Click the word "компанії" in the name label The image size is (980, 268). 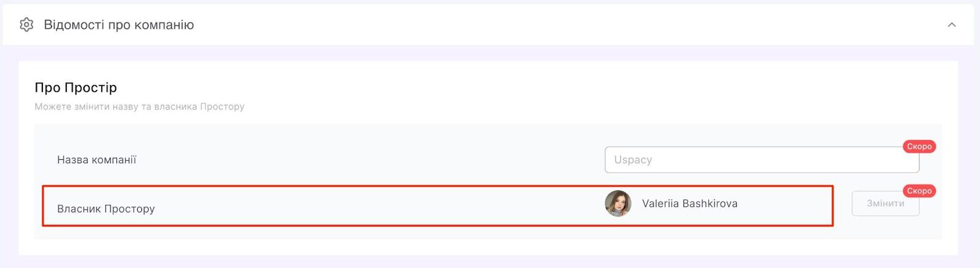pos(115,160)
